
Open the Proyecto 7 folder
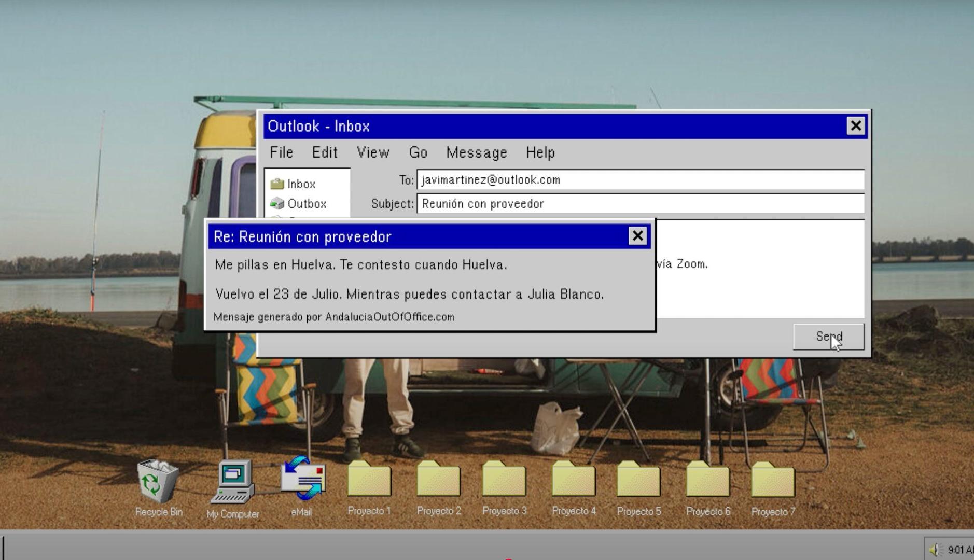[773, 480]
